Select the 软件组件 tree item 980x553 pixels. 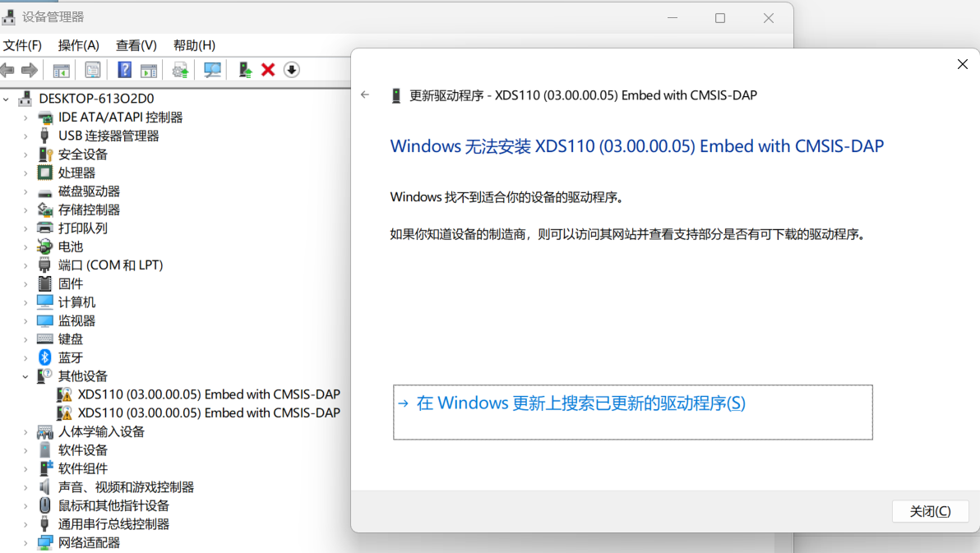click(x=82, y=468)
